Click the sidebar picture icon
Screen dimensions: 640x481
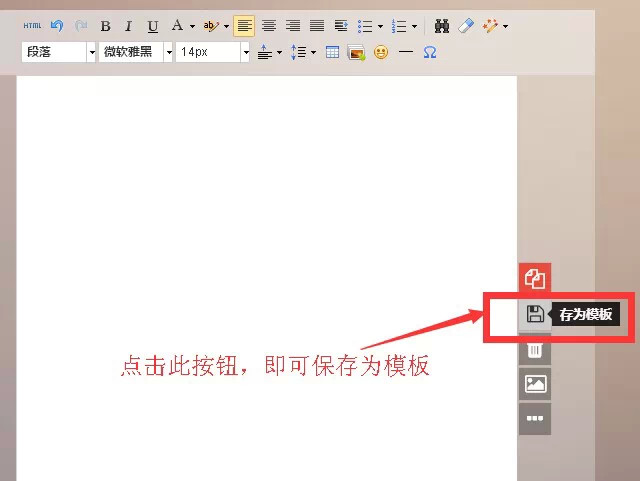(535, 384)
